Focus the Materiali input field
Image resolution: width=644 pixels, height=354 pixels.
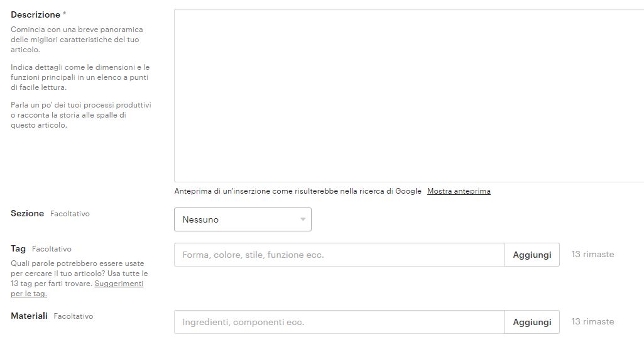(339, 322)
